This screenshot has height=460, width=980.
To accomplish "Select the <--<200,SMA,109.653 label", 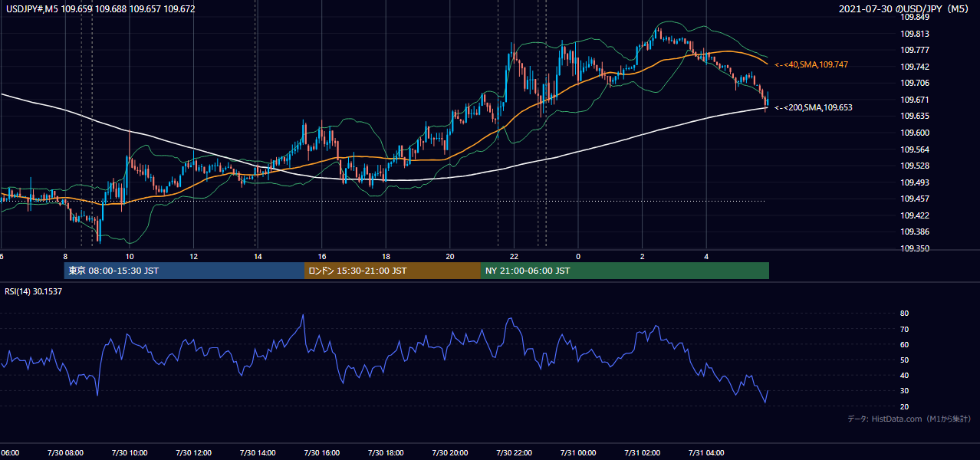I will (x=814, y=108).
